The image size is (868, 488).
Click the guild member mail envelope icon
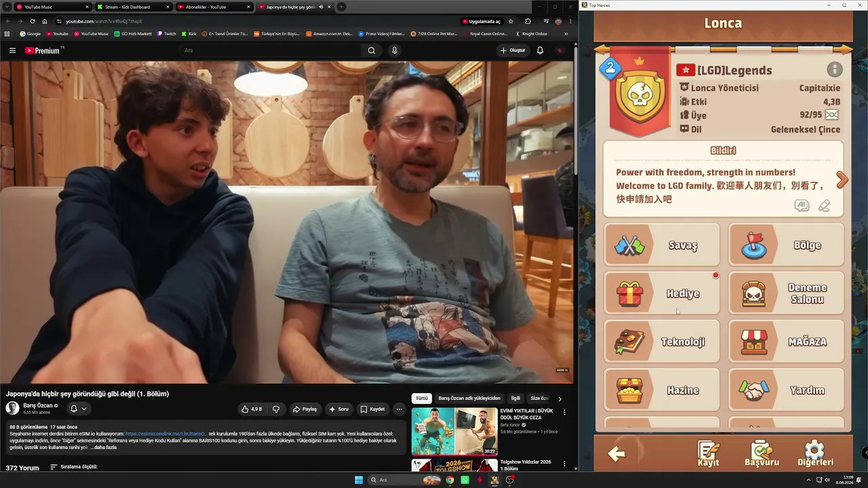point(832,115)
